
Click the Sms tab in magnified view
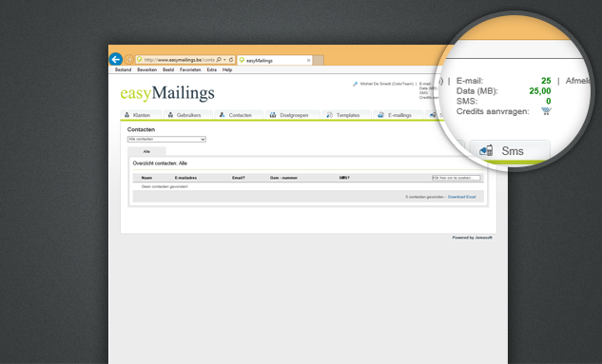511,151
